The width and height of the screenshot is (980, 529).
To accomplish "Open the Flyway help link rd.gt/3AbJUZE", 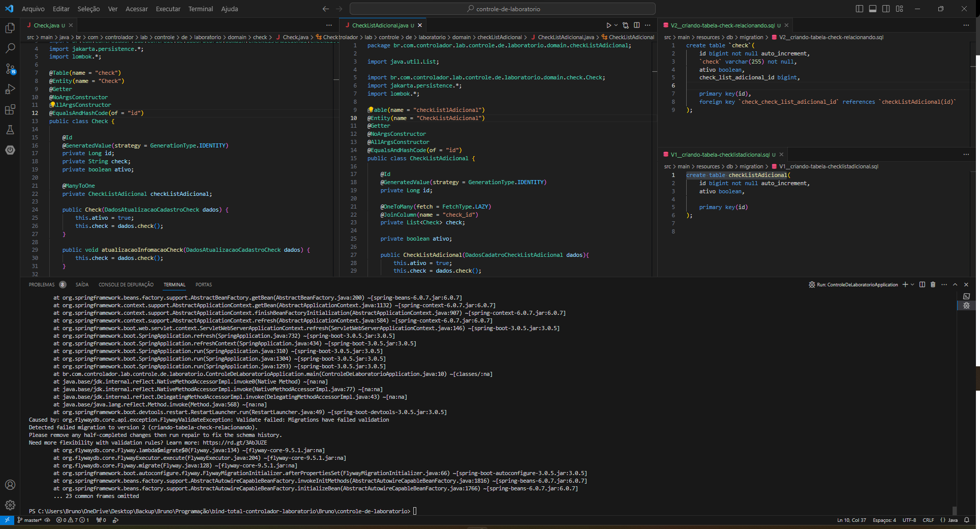I will 235,443.
